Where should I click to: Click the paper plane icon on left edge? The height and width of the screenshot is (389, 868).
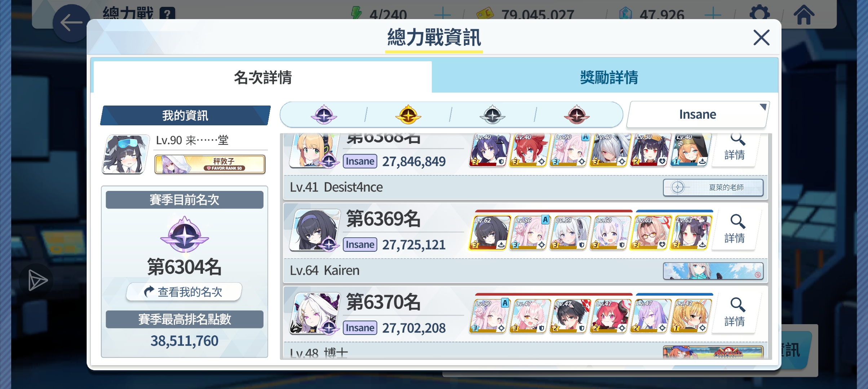(37, 280)
